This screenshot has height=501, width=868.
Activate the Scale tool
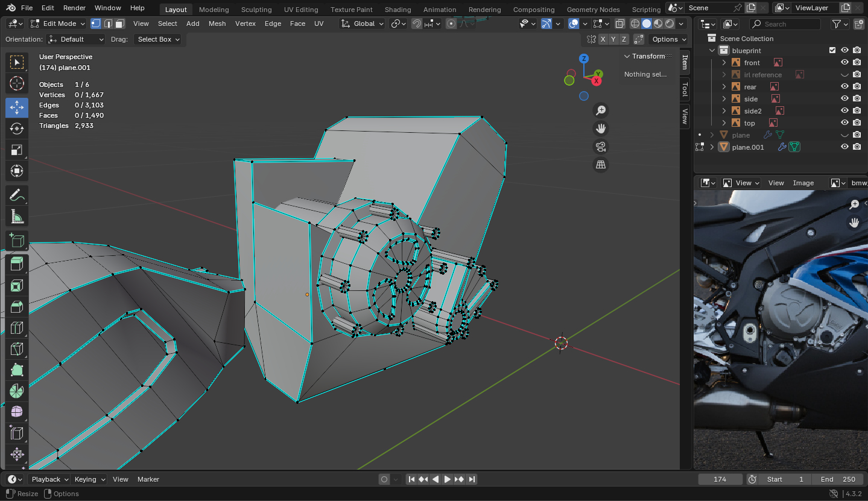pyautogui.click(x=16, y=150)
